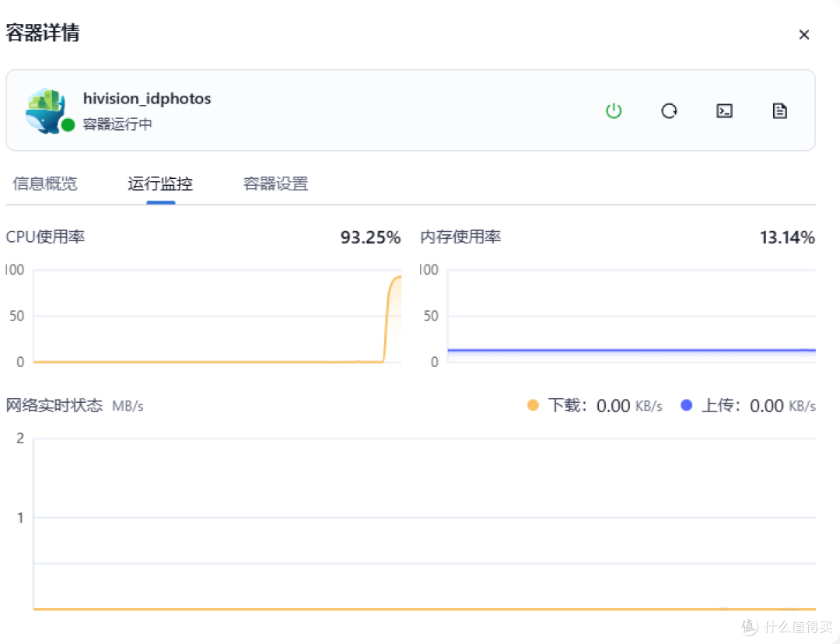The image size is (840, 644).
Task: Click the 内存使用率 label
Action: click(x=460, y=236)
